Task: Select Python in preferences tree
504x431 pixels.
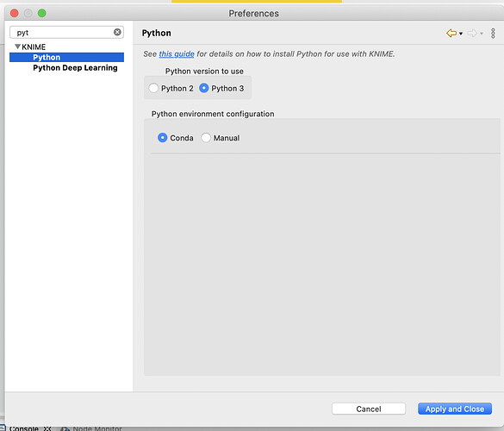Action: click(66, 57)
